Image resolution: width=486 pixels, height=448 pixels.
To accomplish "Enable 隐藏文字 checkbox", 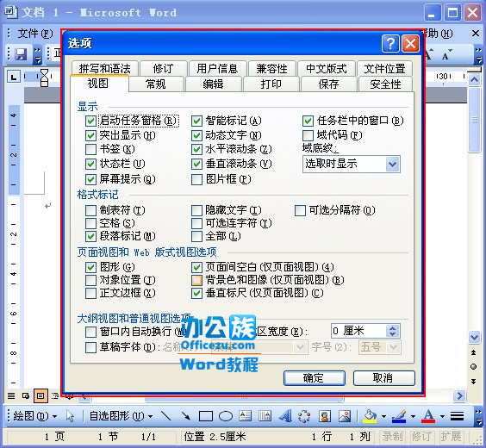I will pyautogui.click(x=196, y=211).
